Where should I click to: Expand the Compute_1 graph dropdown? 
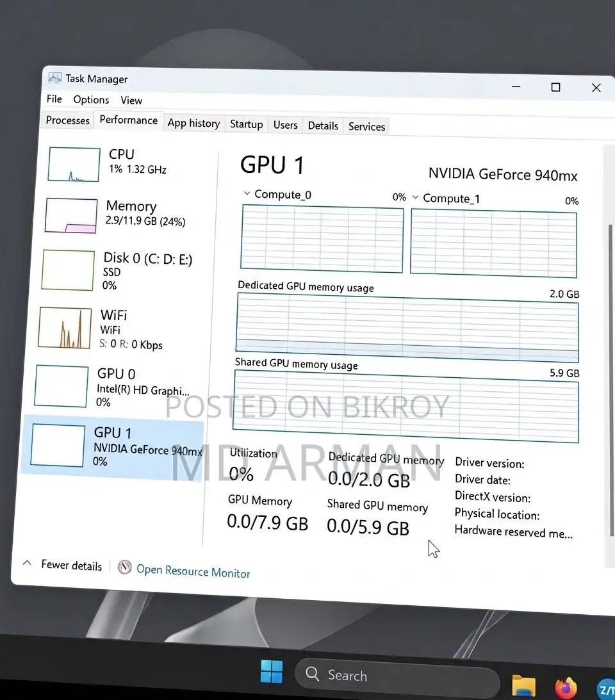[x=415, y=197]
